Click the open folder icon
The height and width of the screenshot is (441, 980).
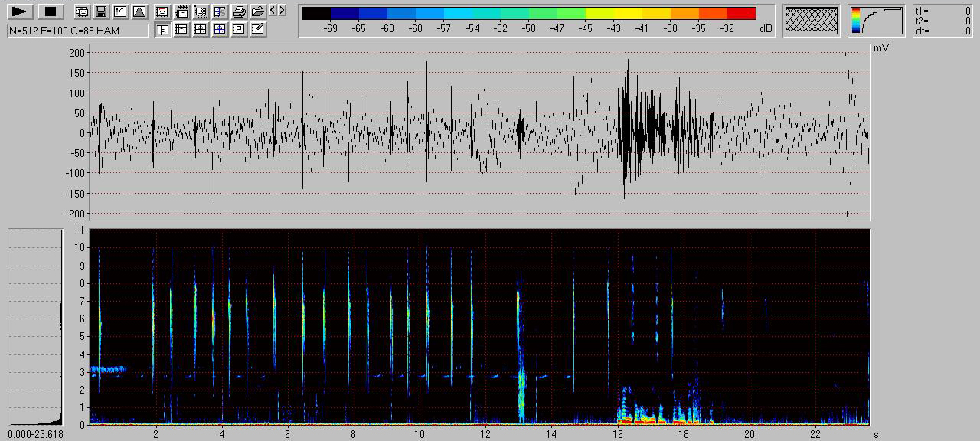258,11
